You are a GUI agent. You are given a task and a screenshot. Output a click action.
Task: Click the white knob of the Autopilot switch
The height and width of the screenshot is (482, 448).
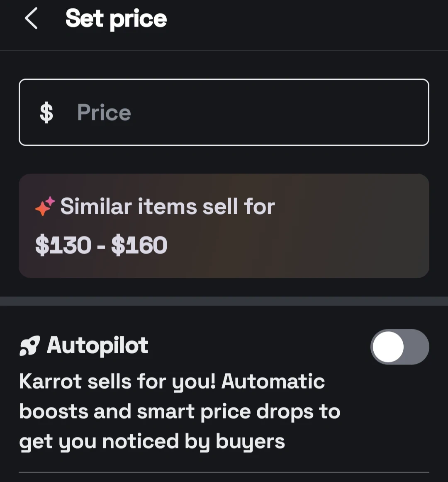388,347
